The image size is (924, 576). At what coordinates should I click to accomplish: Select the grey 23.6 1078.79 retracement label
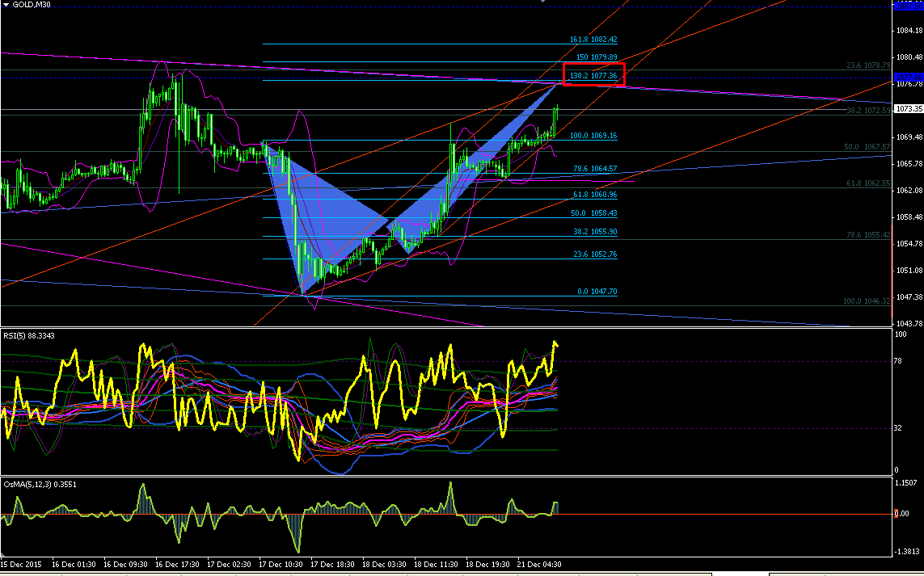(x=868, y=65)
